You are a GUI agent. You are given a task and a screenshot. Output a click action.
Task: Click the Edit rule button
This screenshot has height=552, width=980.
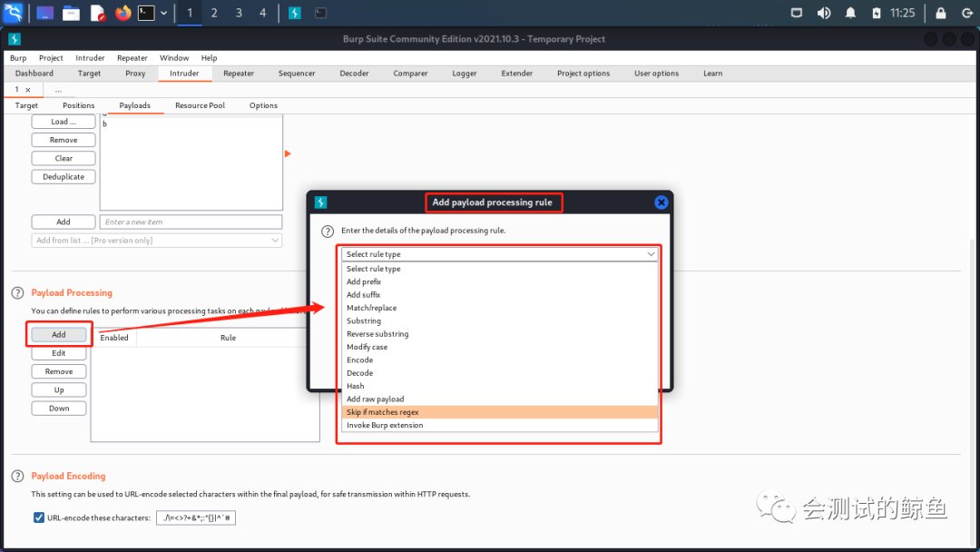[x=59, y=353]
